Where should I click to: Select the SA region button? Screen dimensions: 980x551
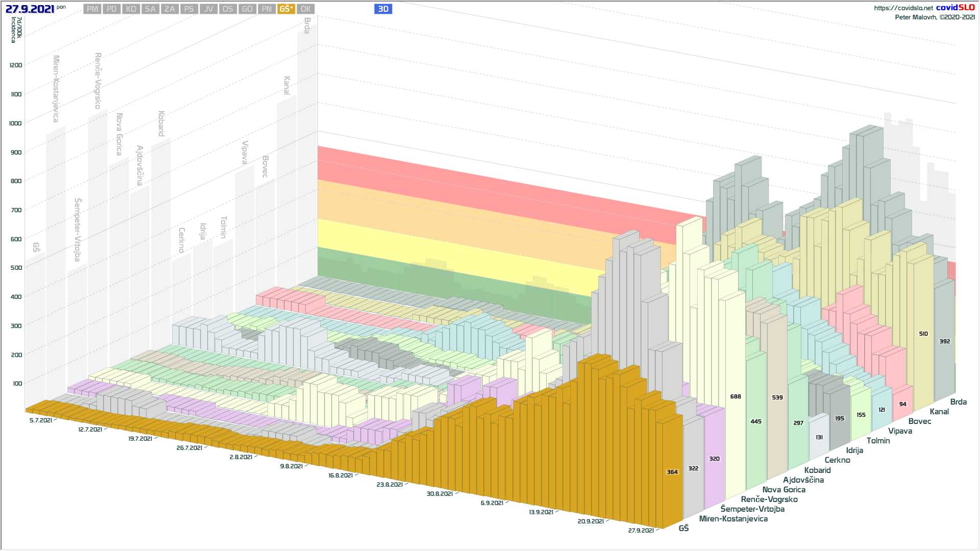pos(150,9)
